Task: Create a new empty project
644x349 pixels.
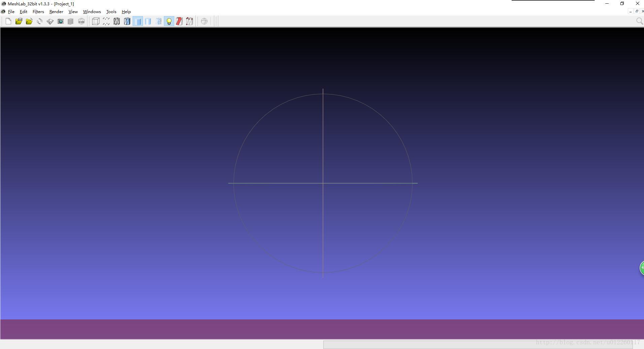Action: tap(8, 22)
